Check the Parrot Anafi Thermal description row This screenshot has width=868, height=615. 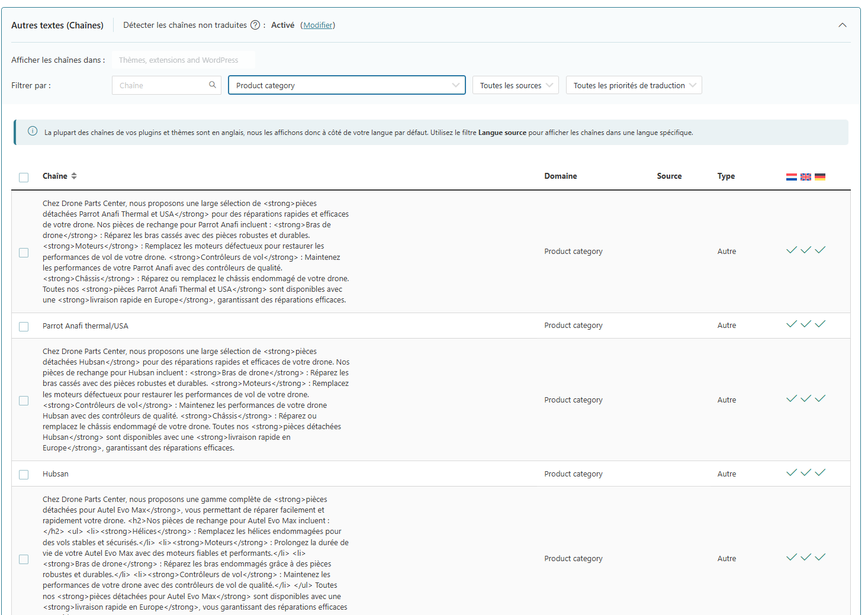pyautogui.click(x=24, y=253)
